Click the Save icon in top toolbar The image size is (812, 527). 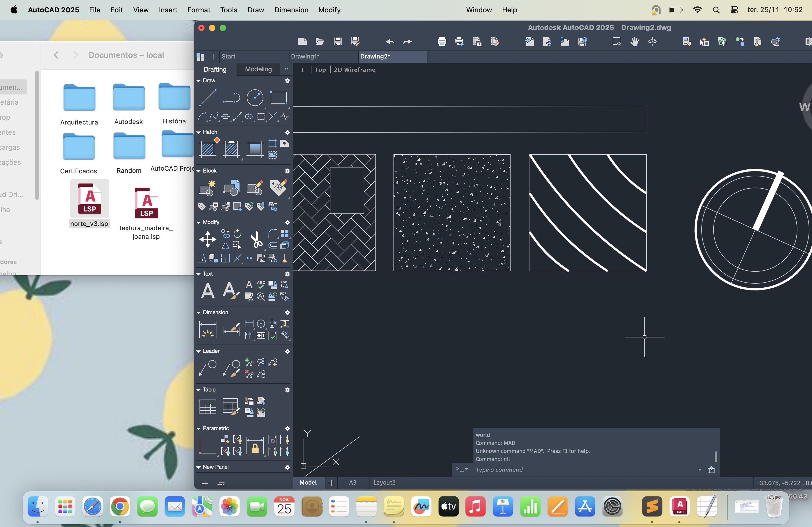click(x=338, y=42)
